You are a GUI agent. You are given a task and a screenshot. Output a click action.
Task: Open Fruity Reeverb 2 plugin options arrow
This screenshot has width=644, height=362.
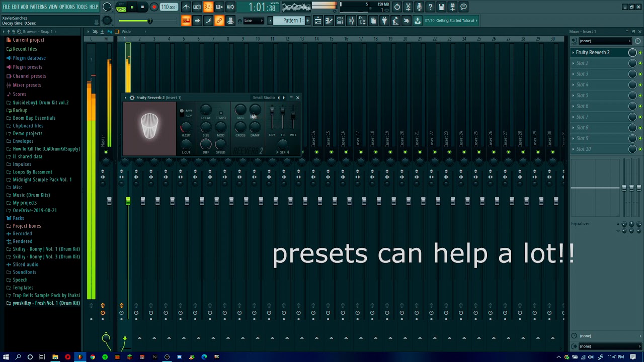tap(126, 98)
